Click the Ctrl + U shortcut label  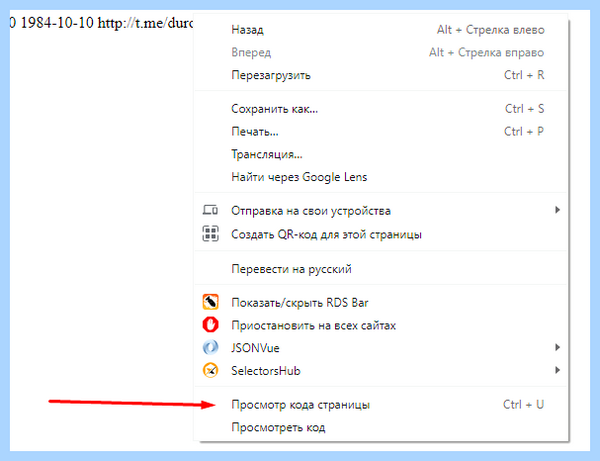tap(523, 404)
